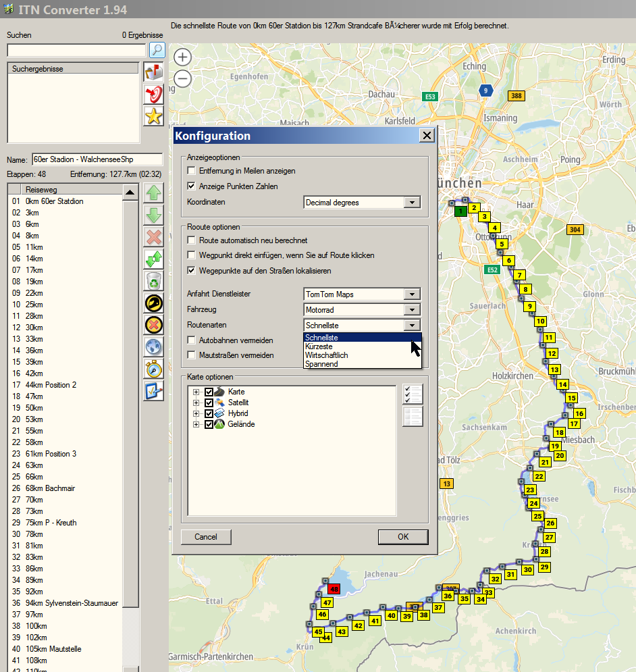Expand the Hybrid tree node
The width and height of the screenshot is (636, 672).
coord(196,413)
